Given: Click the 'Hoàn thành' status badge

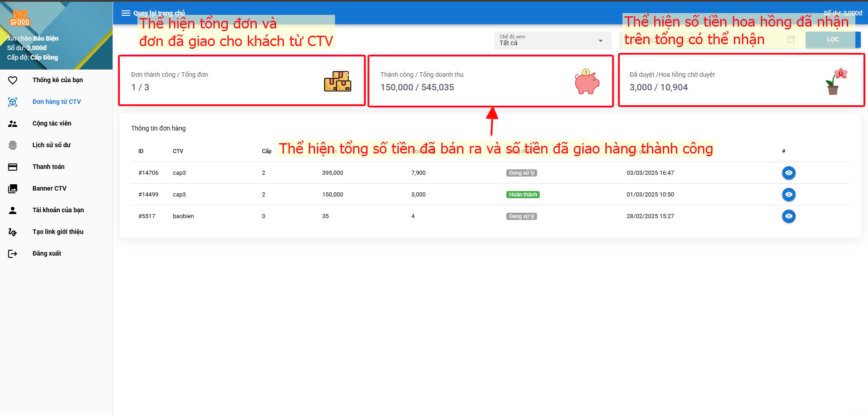Looking at the screenshot, I should (x=523, y=195).
